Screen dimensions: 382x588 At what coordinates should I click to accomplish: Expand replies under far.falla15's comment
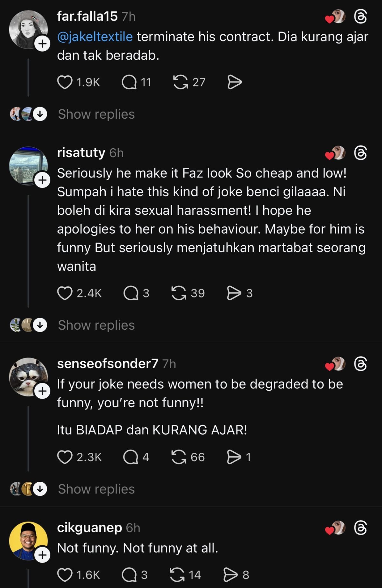coord(96,114)
